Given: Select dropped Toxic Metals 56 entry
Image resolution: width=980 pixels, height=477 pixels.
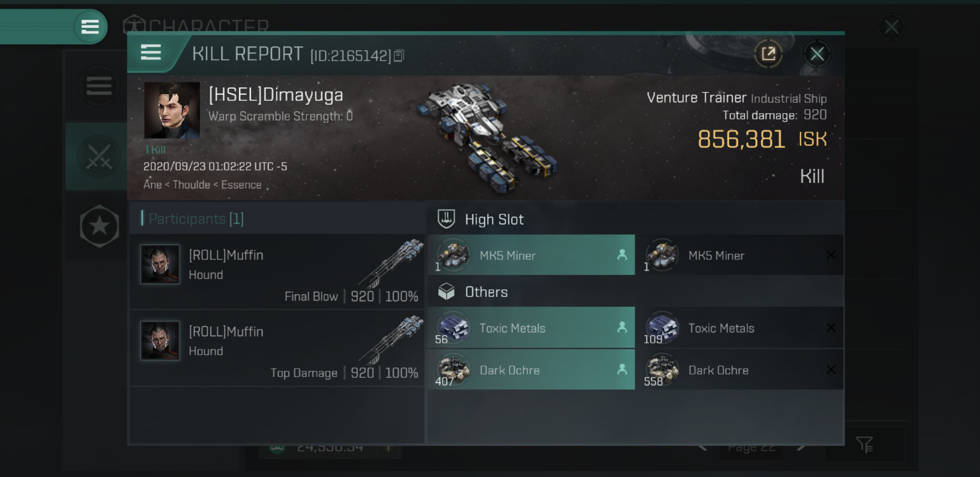Looking at the screenshot, I should tap(531, 328).
